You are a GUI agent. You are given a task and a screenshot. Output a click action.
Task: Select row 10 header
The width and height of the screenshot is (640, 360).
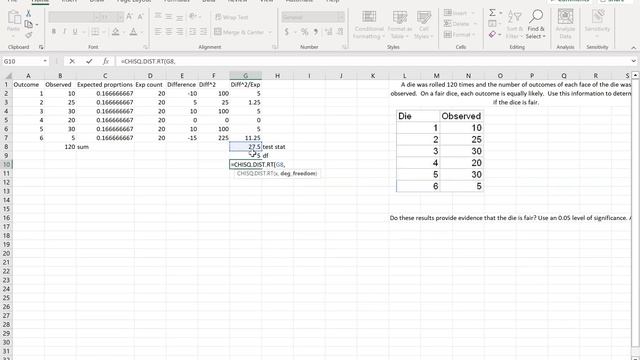(6, 164)
